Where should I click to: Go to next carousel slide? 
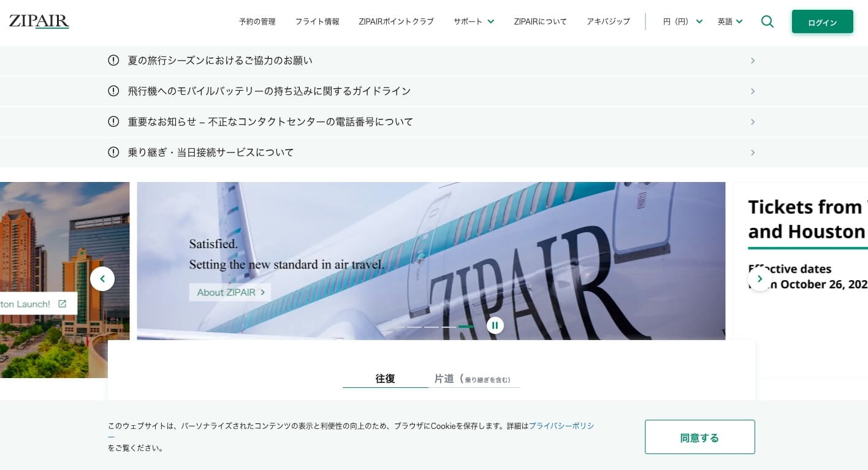tap(759, 279)
